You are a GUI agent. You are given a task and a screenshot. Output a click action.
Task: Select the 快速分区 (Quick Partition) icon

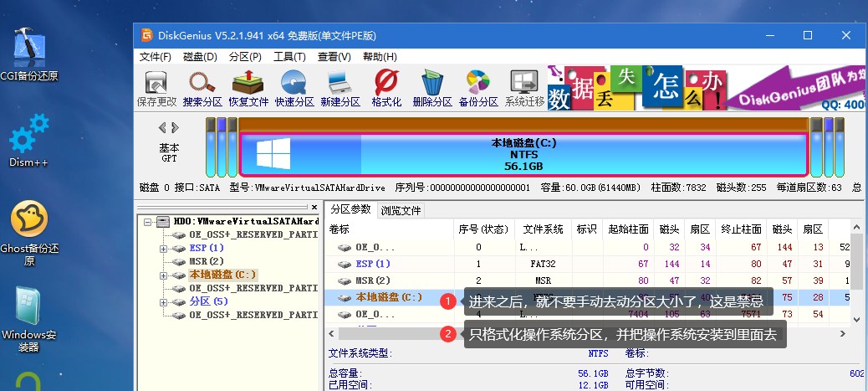(294, 89)
